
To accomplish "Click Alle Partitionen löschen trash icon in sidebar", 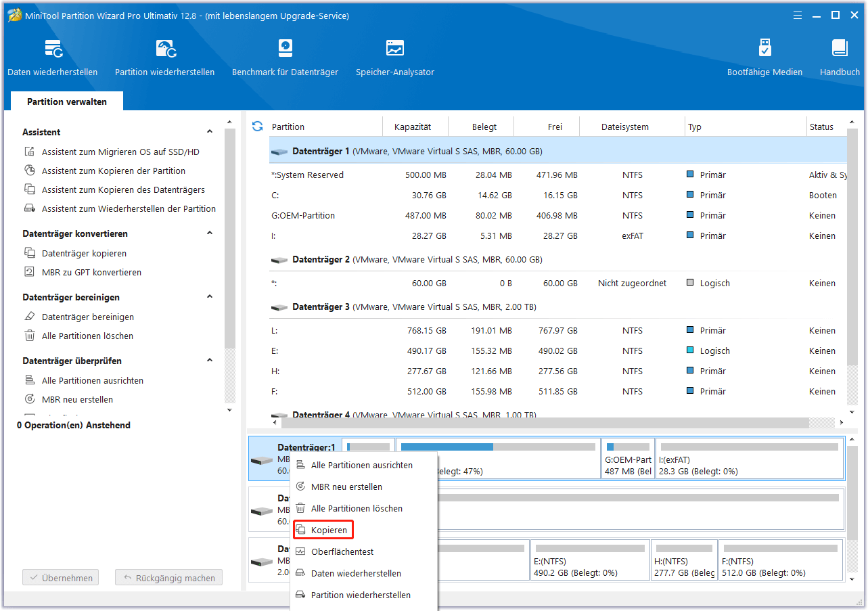I will pyautogui.click(x=30, y=336).
